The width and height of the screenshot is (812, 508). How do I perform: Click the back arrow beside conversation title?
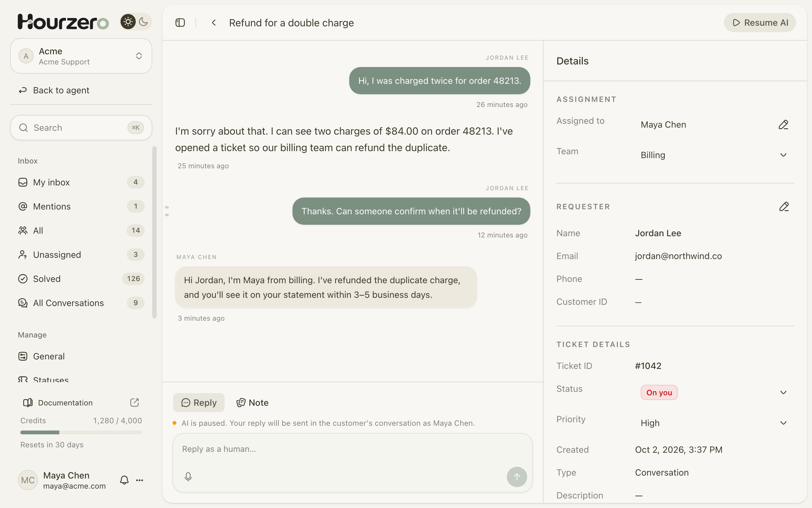coord(214,23)
